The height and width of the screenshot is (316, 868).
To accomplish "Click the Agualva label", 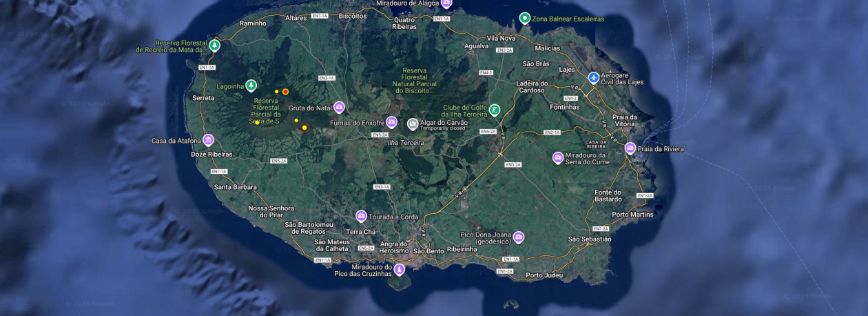I will [x=477, y=46].
